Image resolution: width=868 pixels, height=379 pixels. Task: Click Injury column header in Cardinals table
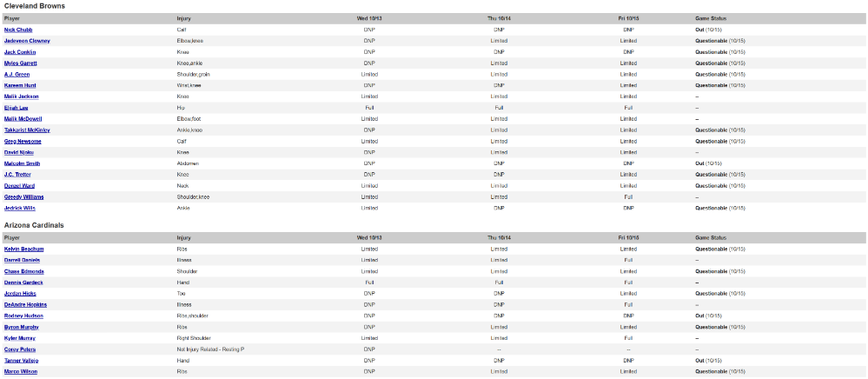point(184,237)
